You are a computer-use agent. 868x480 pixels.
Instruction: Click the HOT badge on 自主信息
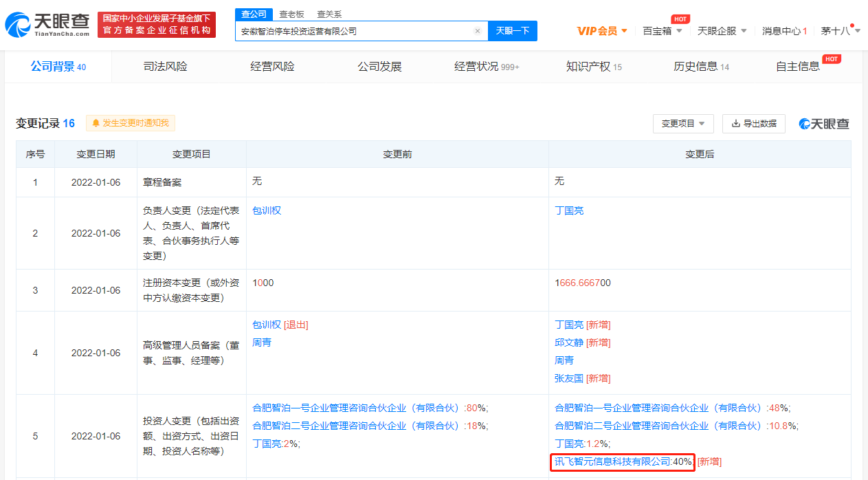click(x=832, y=59)
